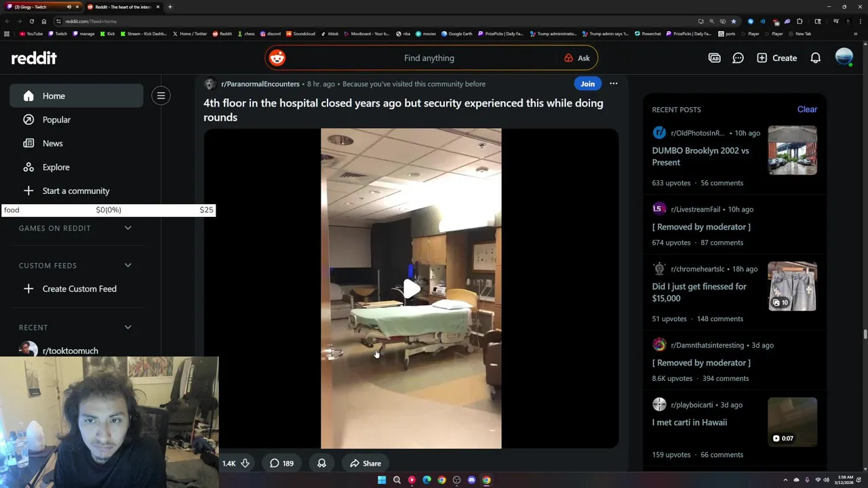
Task: Click the award icon under the post
Action: (x=321, y=464)
